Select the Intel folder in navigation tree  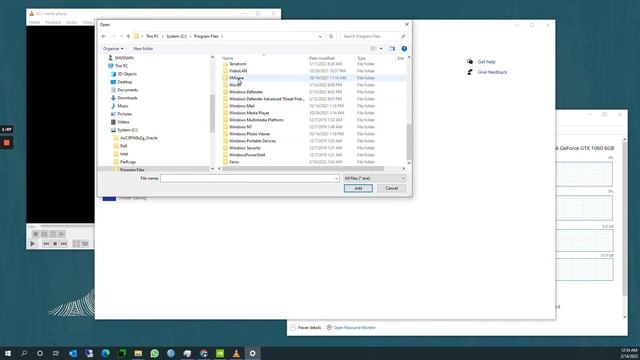[124, 154]
